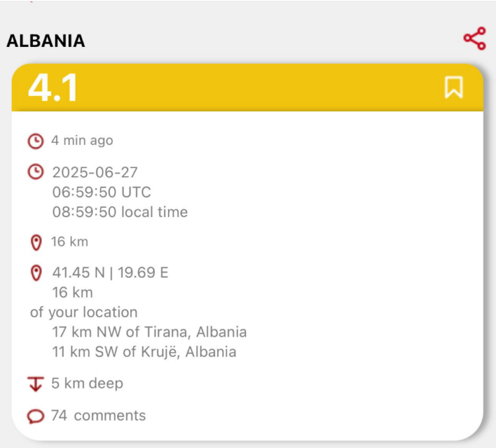Click 11 km SW of Krujë, Albania
The width and height of the screenshot is (496, 448).
(x=144, y=352)
